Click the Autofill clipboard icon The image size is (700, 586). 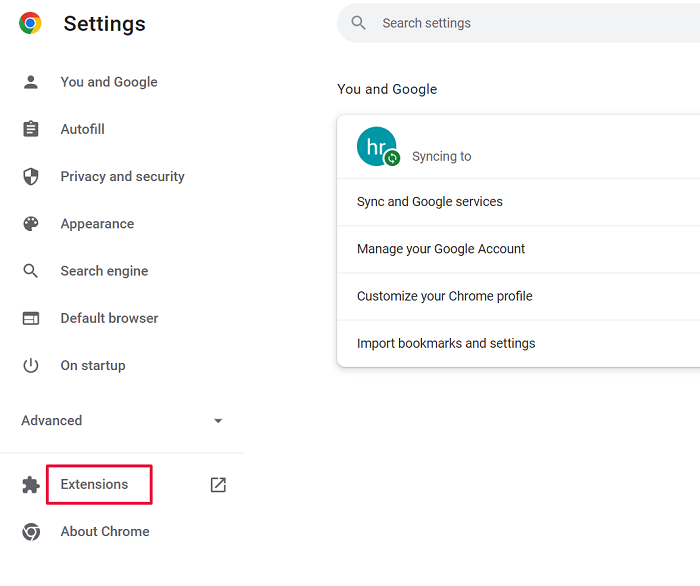[31, 129]
